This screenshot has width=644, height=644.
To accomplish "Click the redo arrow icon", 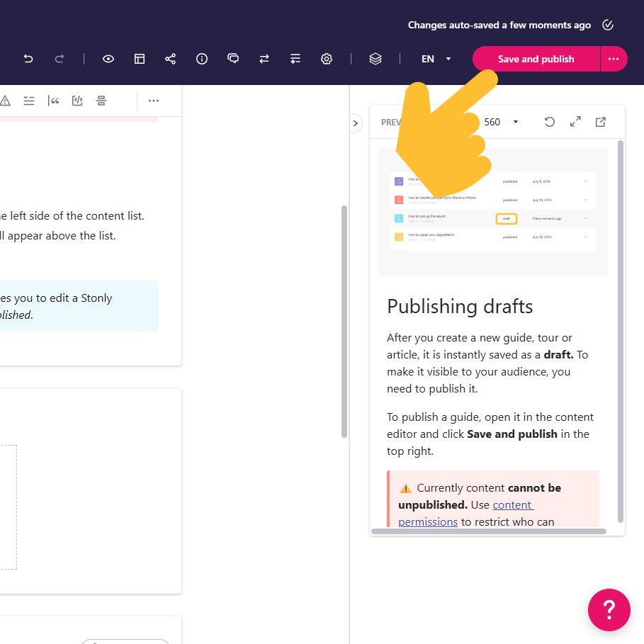I will point(59,59).
